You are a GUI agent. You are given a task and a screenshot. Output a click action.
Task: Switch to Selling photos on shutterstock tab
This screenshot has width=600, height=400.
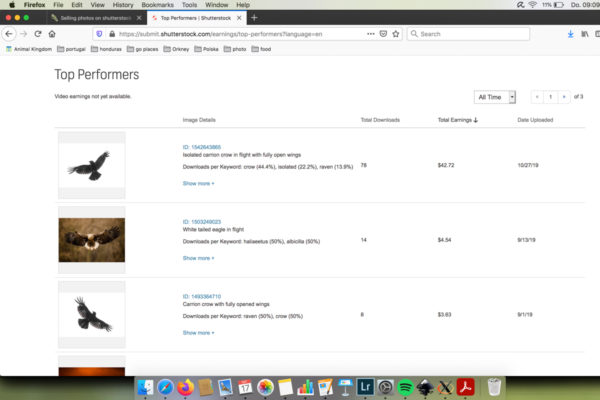click(x=96, y=18)
